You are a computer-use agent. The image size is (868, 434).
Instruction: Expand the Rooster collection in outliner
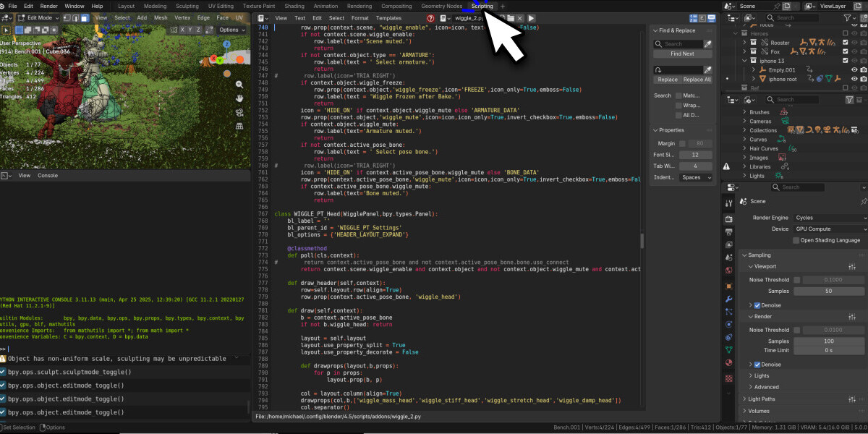tap(744, 43)
